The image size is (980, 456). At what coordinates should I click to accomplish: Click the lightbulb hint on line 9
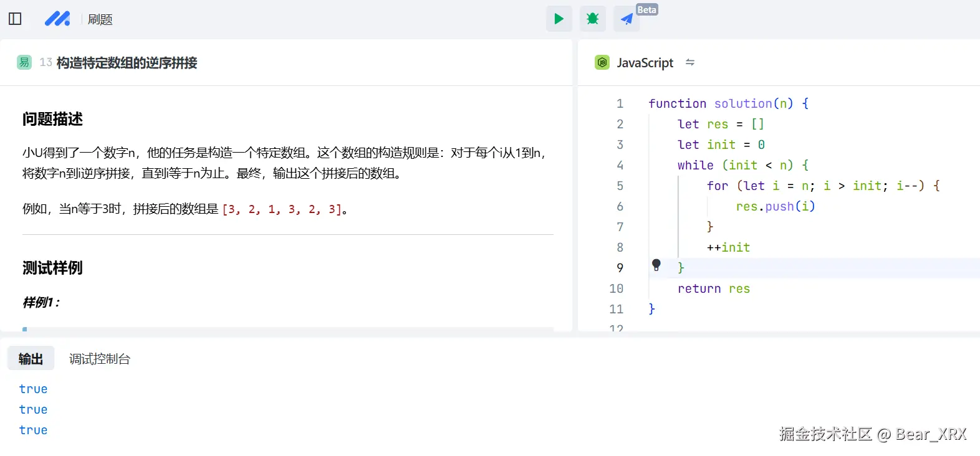pyautogui.click(x=656, y=265)
